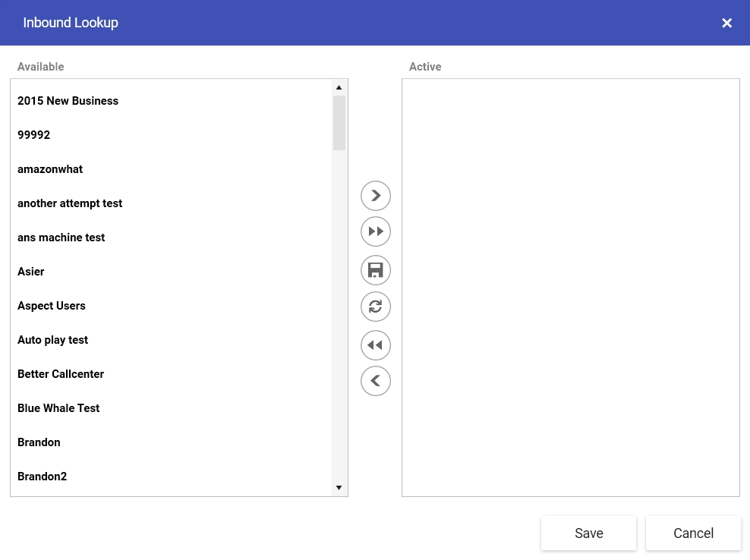Click the circular refresh icon
The image size is (750, 560).
tap(376, 307)
